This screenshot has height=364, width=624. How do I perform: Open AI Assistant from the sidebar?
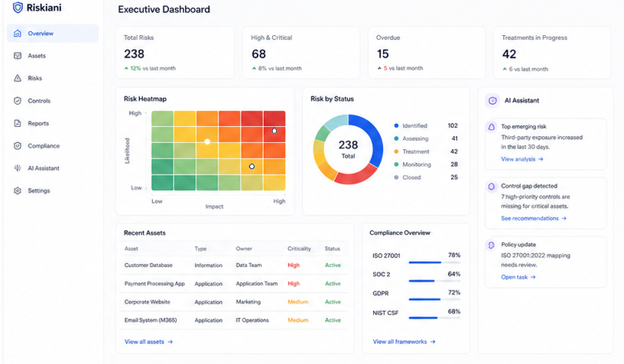tap(53, 168)
